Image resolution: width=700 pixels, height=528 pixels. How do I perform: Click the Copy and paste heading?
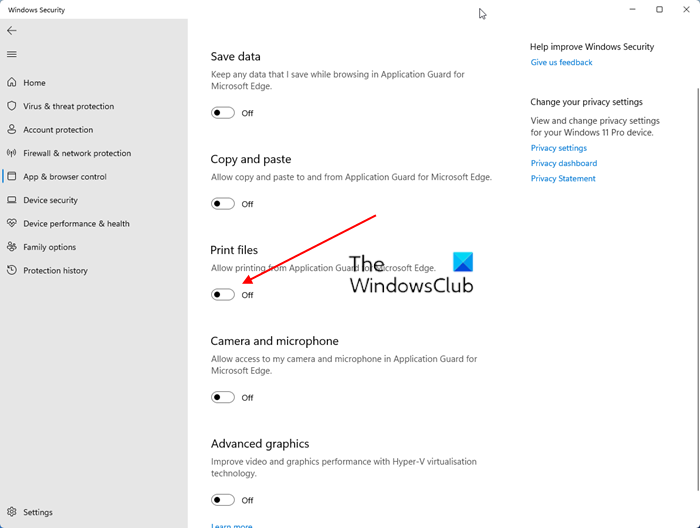tap(251, 159)
